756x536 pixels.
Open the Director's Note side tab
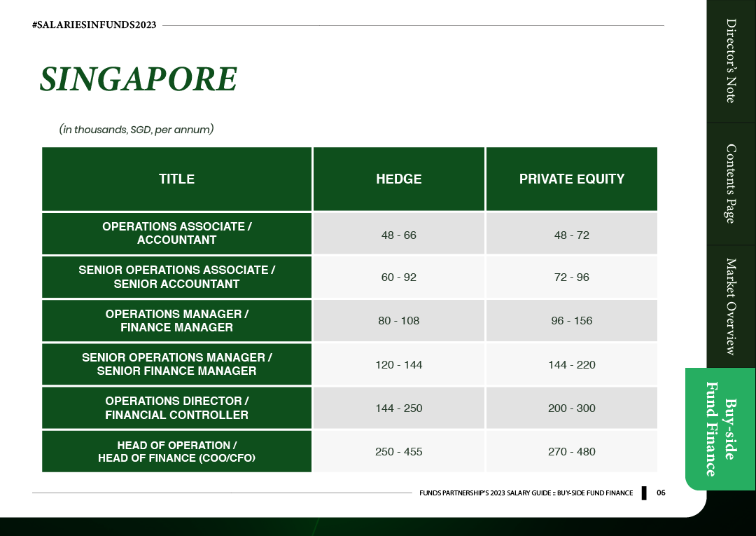731,61
